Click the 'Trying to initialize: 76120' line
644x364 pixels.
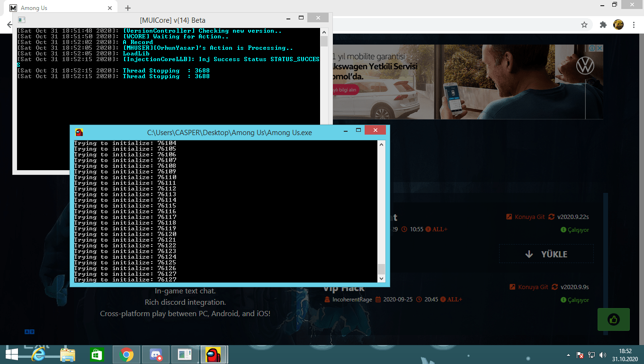(125, 234)
